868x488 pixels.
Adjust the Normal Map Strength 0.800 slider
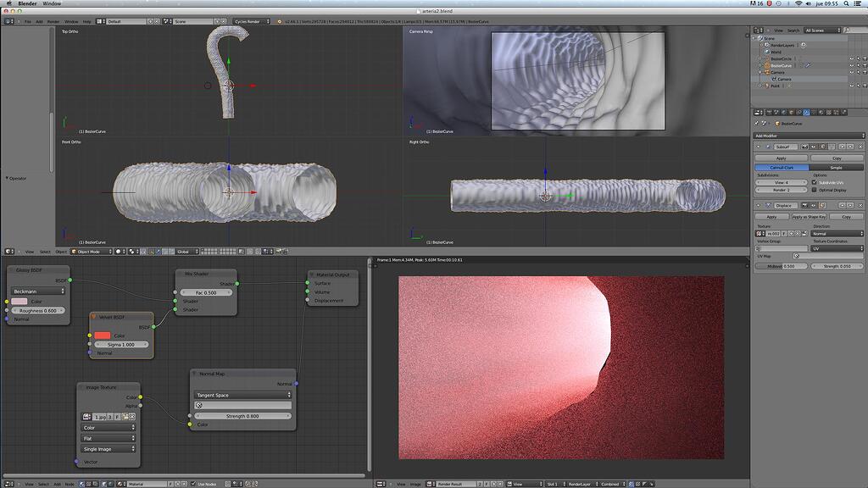pyautogui.click(x=242, y=416)
